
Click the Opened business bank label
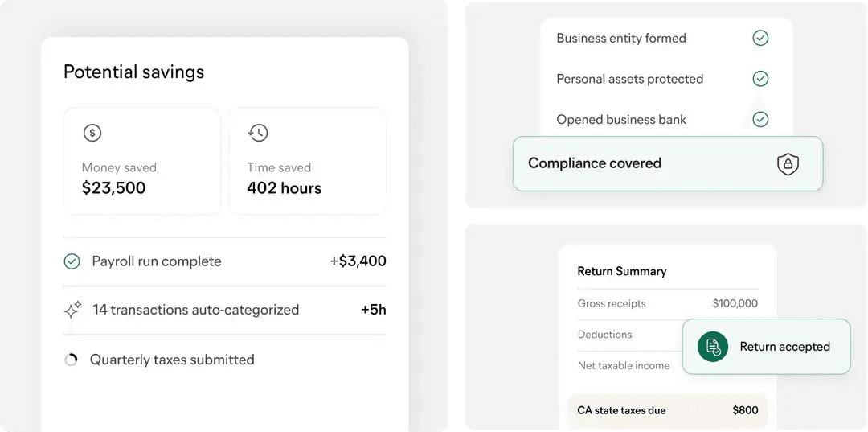(621, 119)
